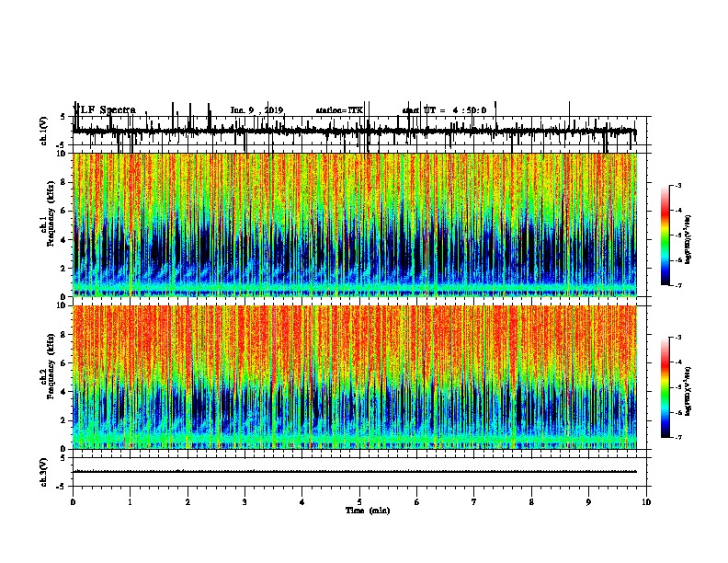Click the "10" kHz tick on ch.2 spectrogram
728x563 pixels.
coord(62,305)
